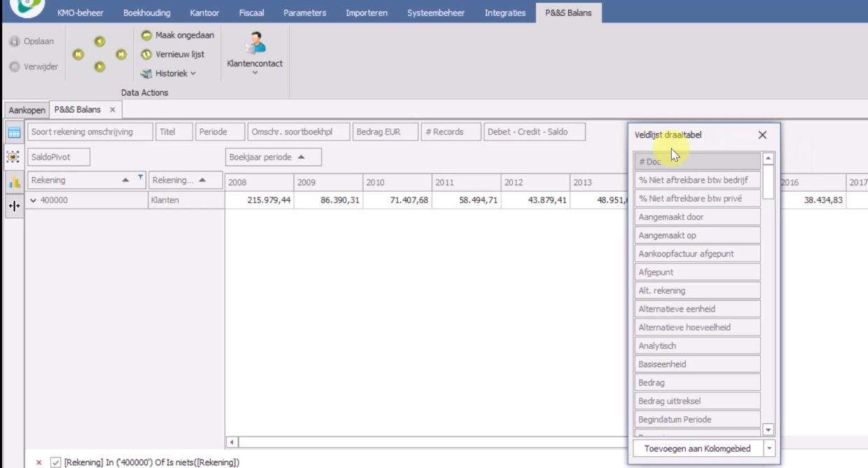Select the chart view sidebar icon
This screenshot has width=868, height=468.
click(x=14, y=182)
